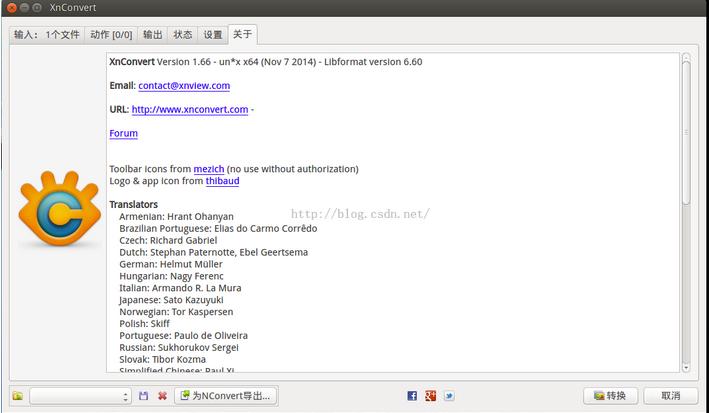This screenshot has width=709, height=413.
Task: Click the XnConvert logo image
Action: coord(59,209)
